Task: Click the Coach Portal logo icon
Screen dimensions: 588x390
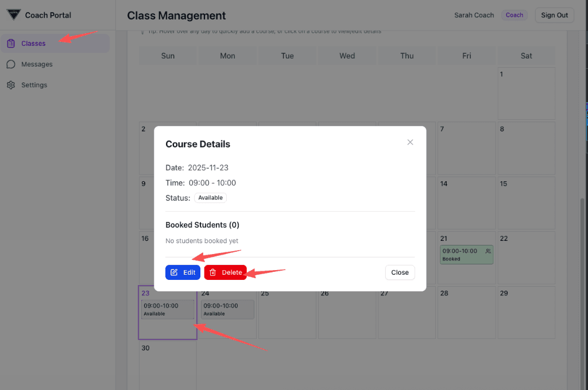Action: 14,15
